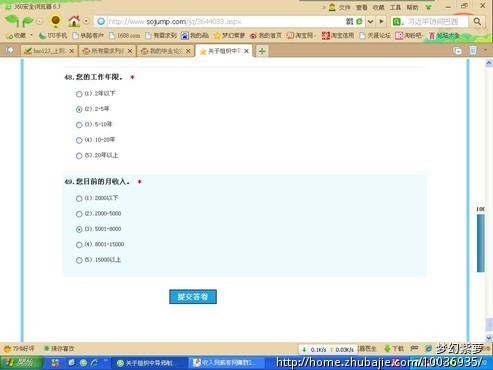Open the home page house icon

[74, 21]
